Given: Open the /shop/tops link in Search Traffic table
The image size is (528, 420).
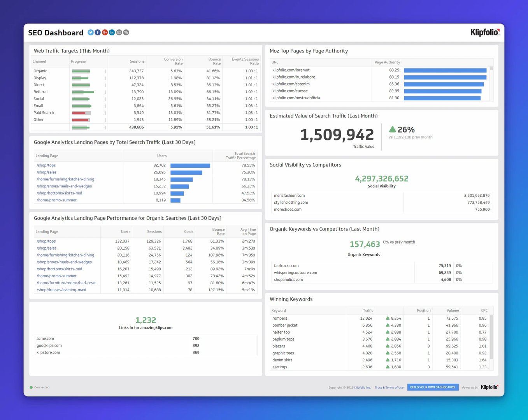Looking at the screenshot, I should 46,165.
